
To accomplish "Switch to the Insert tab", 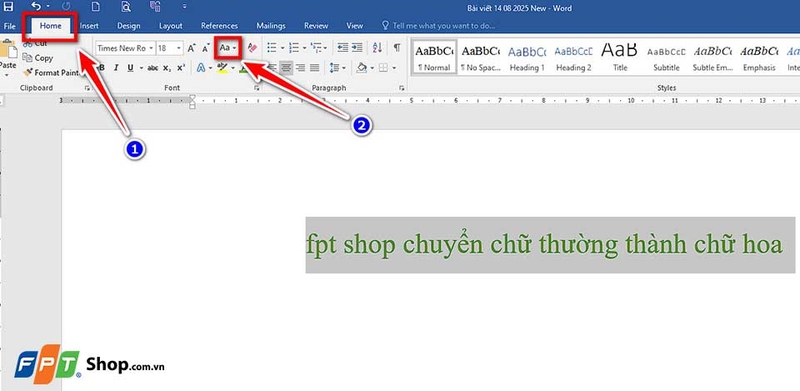I will tap(89, 26).
